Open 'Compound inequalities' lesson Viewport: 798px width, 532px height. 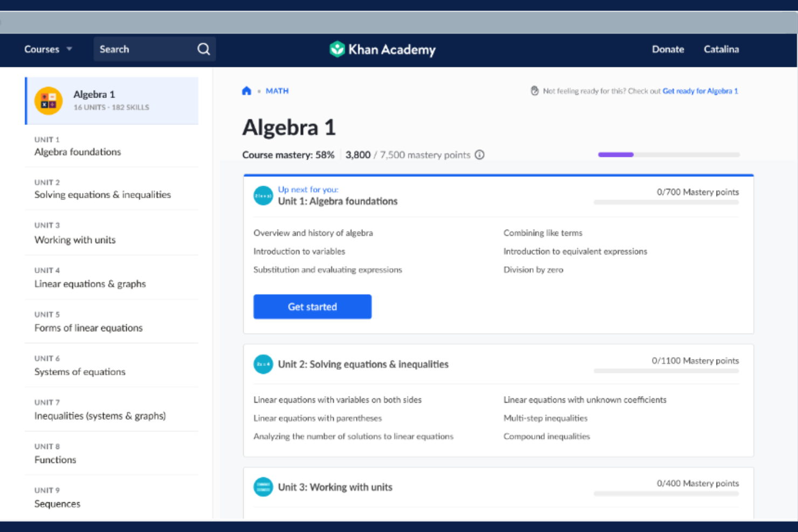(547, 437)
